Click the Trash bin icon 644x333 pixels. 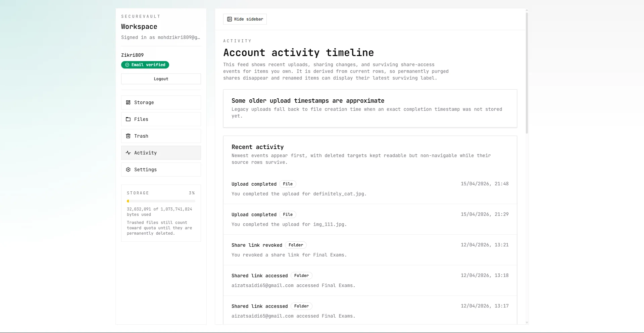click(x=128, y=136)
